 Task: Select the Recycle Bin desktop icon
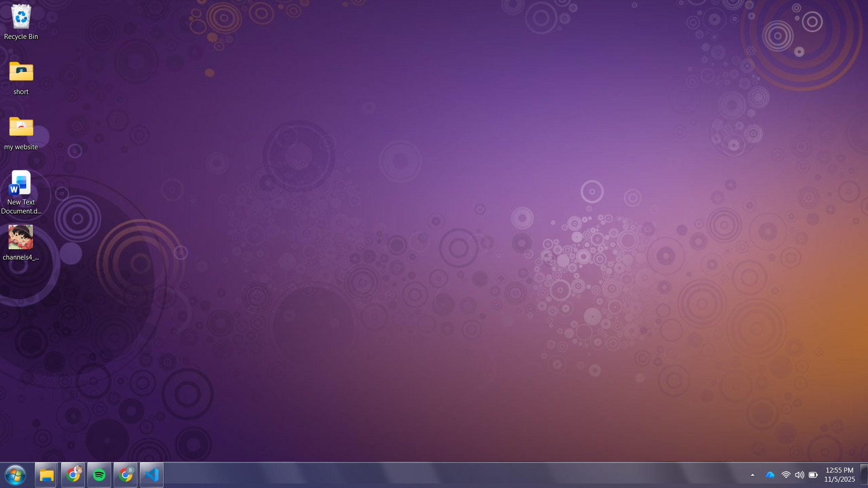[x=21, y=17]
